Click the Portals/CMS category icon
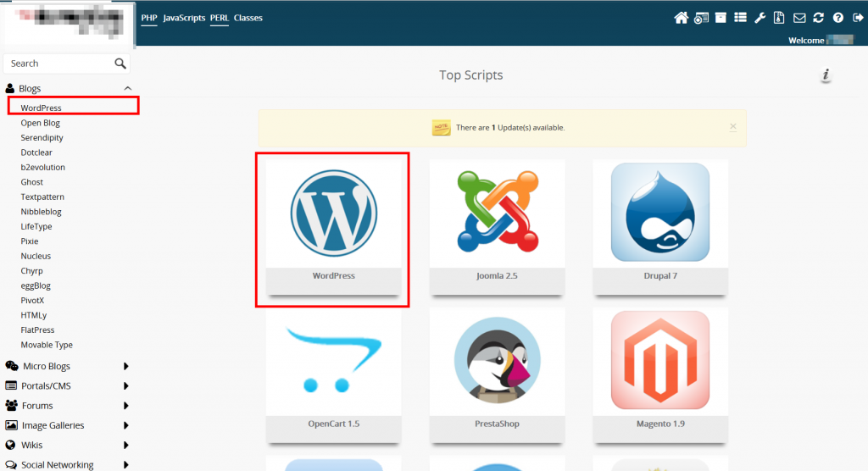The width and height of the screenshot is (868, 471). point(10,385)
